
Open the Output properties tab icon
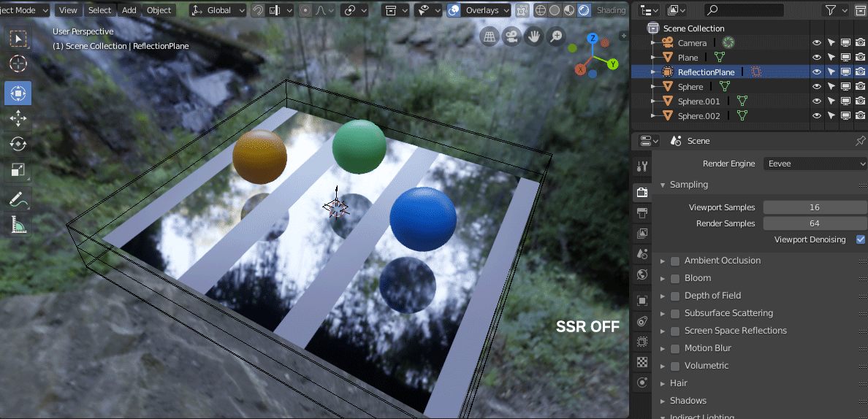tap(642, 213)
